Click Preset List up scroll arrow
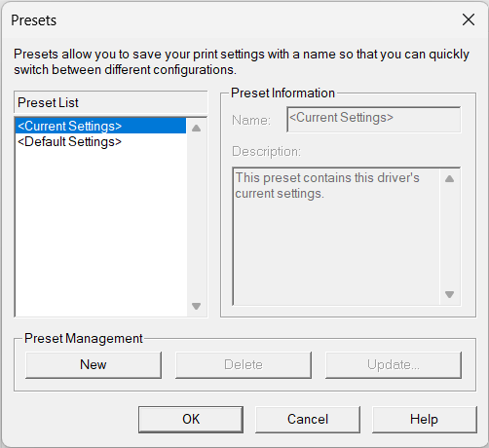 (x=196, y=129)
